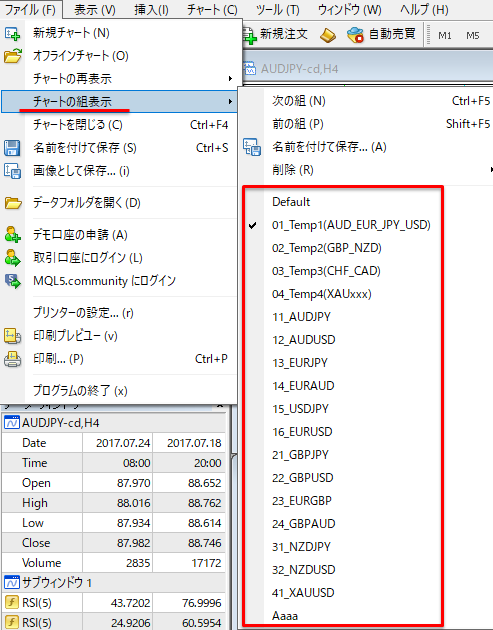Choose 名前を付けて保存 (S) in File menu

click(x=119, y=148)
